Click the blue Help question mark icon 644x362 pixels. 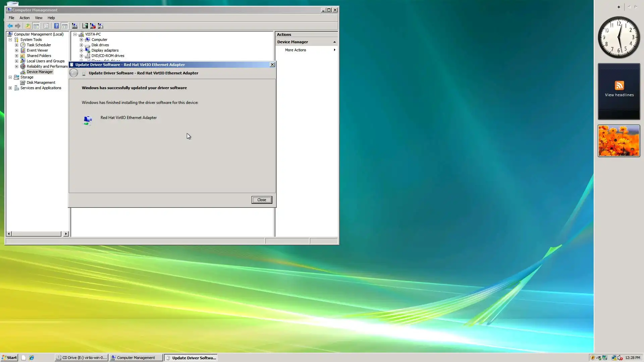pyautogui.click(x=56, y=26)
